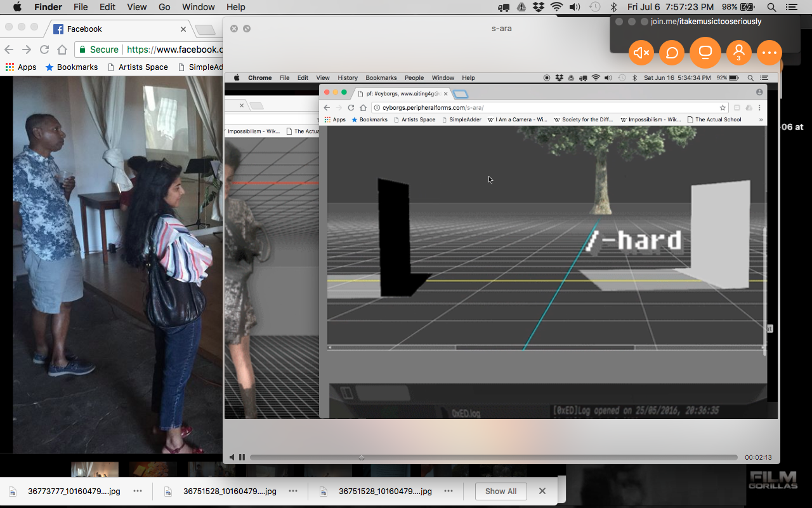Click the join.me screen share button
Image resolution: width=812 pixels, height=508 pixels.
(705, 53)
